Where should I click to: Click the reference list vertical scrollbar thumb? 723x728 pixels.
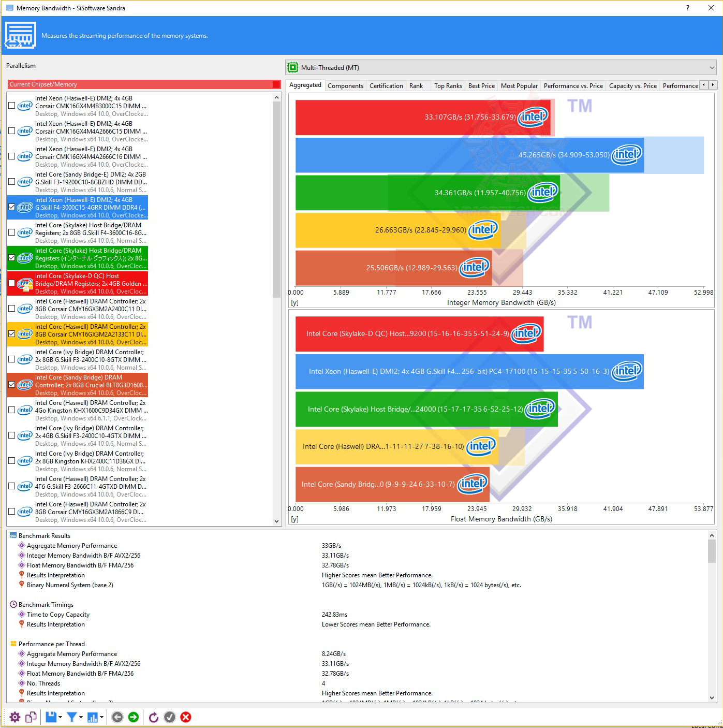(x=276, y=199)
